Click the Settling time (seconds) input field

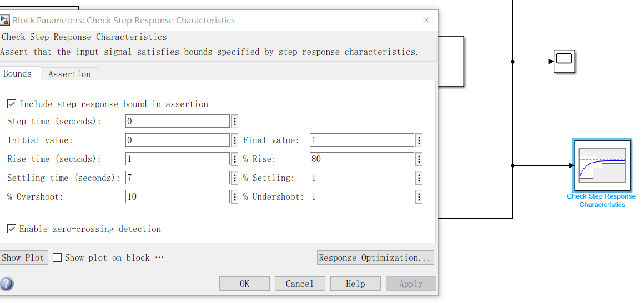178,178
